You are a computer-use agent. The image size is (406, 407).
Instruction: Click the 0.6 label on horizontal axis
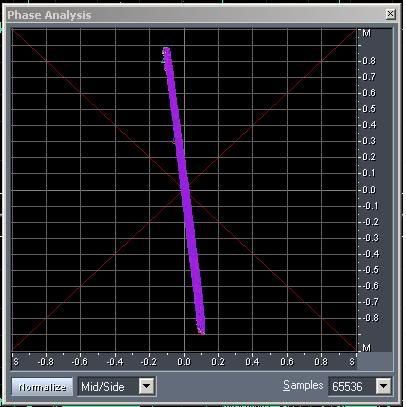(287, 362)
